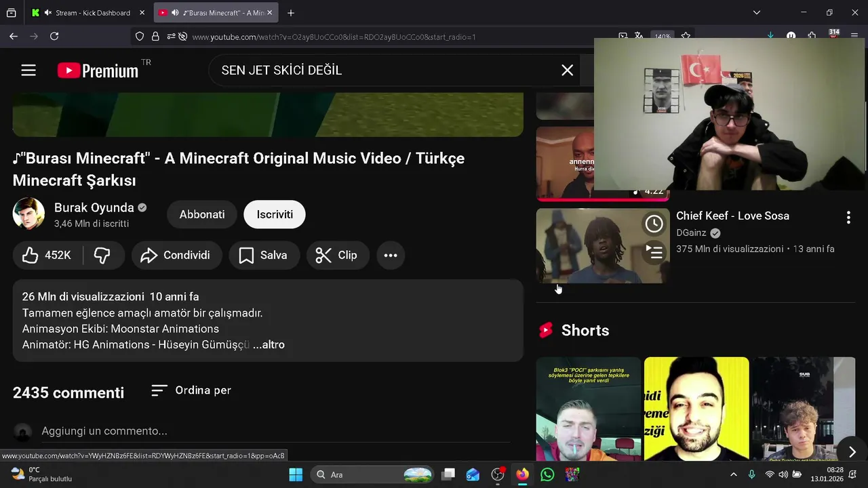This screenshot has width=868, height=488.
Task: Switch to Burası Minecraft YouTube tab
Action: (217, 13)
